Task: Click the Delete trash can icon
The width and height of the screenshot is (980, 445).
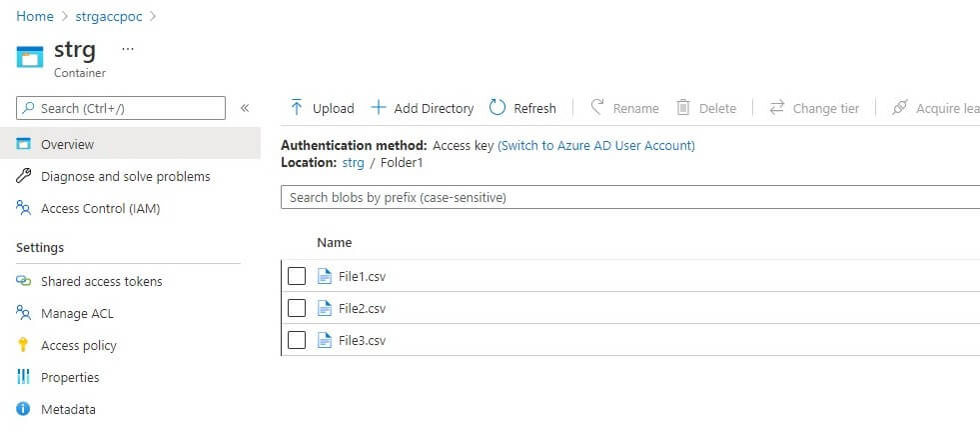Action: (x=683, y=108)
